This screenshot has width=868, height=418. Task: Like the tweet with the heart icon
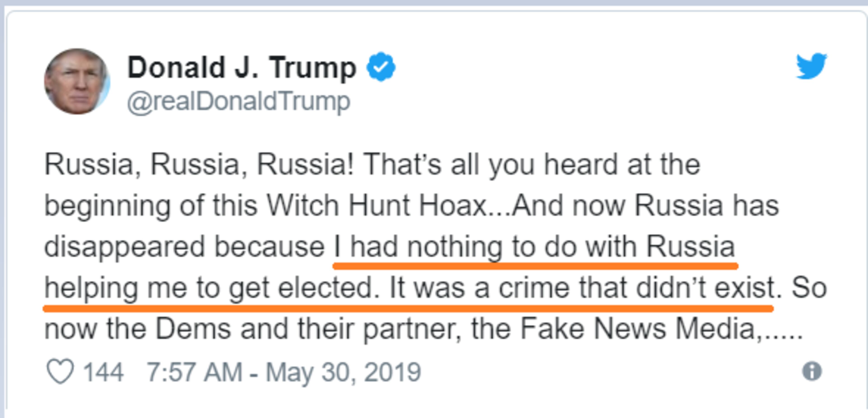[60, 371]
